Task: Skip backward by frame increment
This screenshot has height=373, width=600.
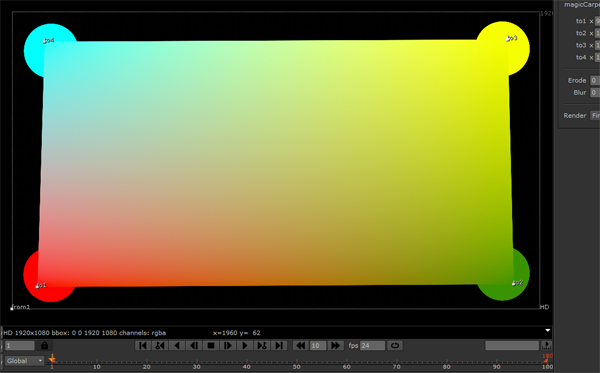Action: [x=301, y=345]
